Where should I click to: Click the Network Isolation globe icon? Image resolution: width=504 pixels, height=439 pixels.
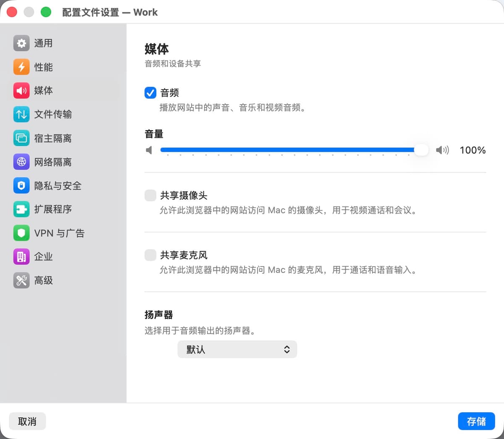click(21, 162)
